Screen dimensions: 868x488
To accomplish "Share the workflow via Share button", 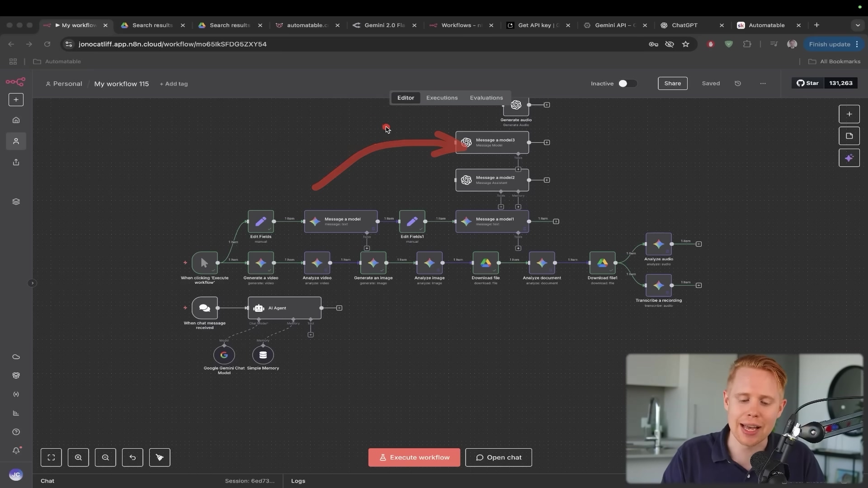I will (672, 84).
